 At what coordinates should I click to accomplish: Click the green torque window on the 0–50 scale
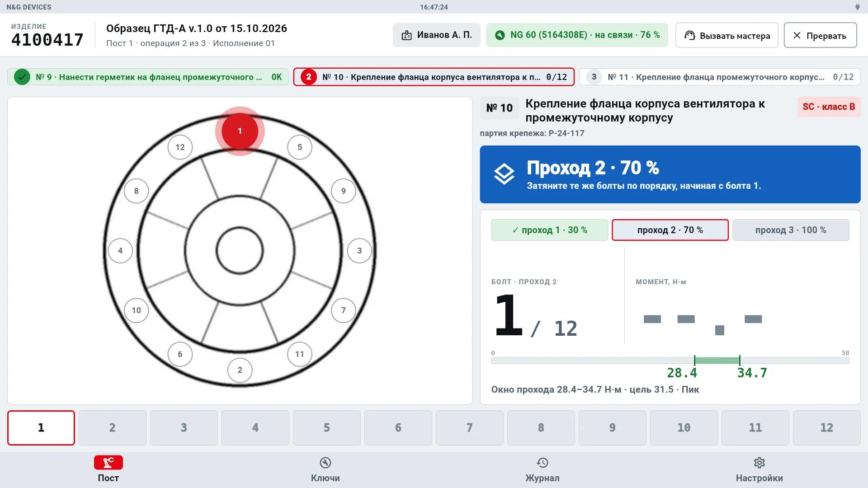point(717,361)
